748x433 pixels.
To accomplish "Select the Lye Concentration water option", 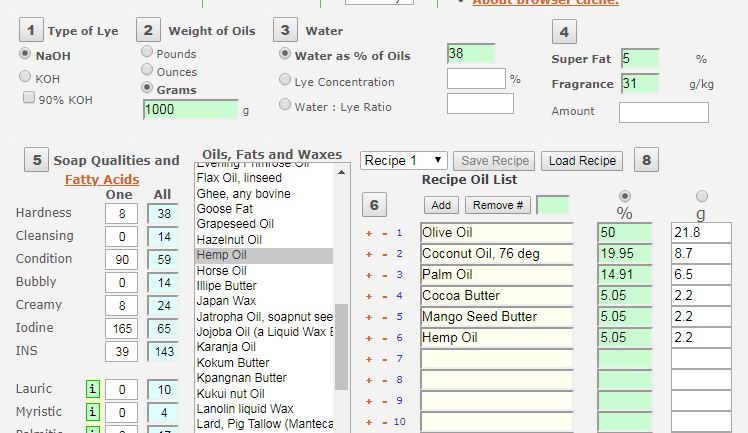I will click(286, 81).
